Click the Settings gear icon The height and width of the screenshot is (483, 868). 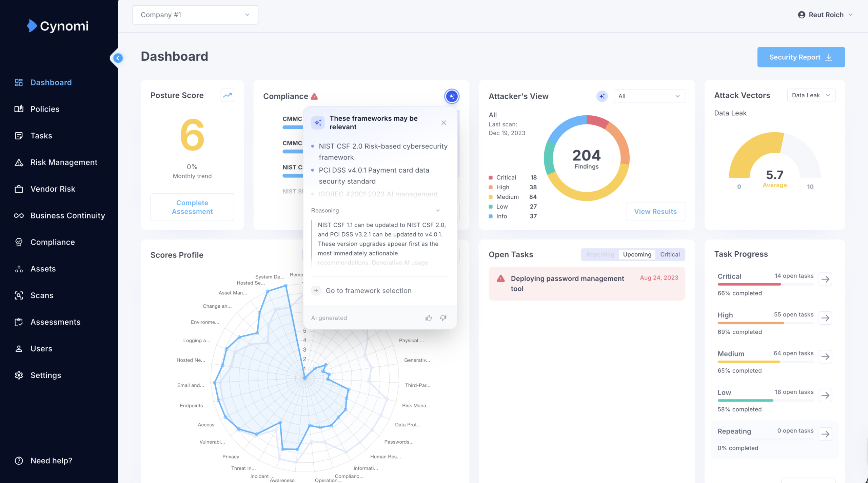coord(19,375)
